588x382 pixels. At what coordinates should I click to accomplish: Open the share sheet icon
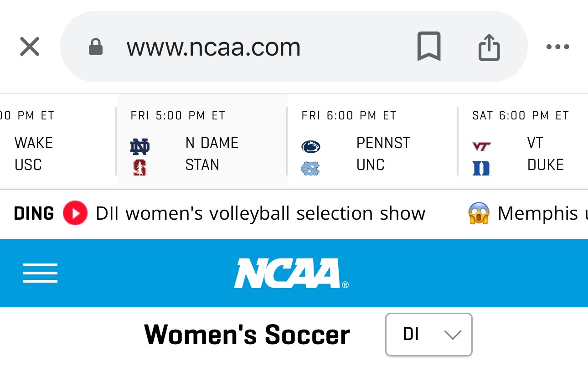pyautogui.click(x=489, y=47)
